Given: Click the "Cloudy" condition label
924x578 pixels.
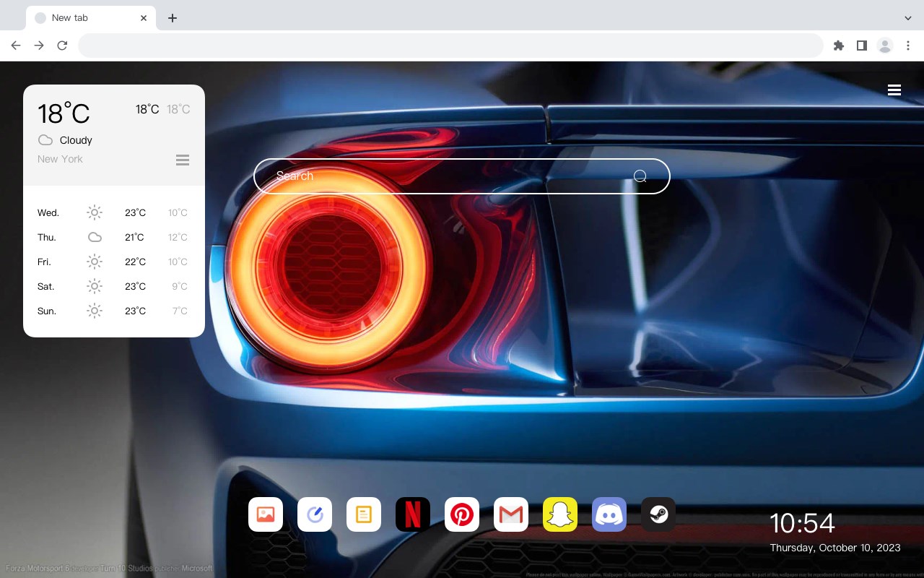Looking at the screenshot, I should pos(76,140).
